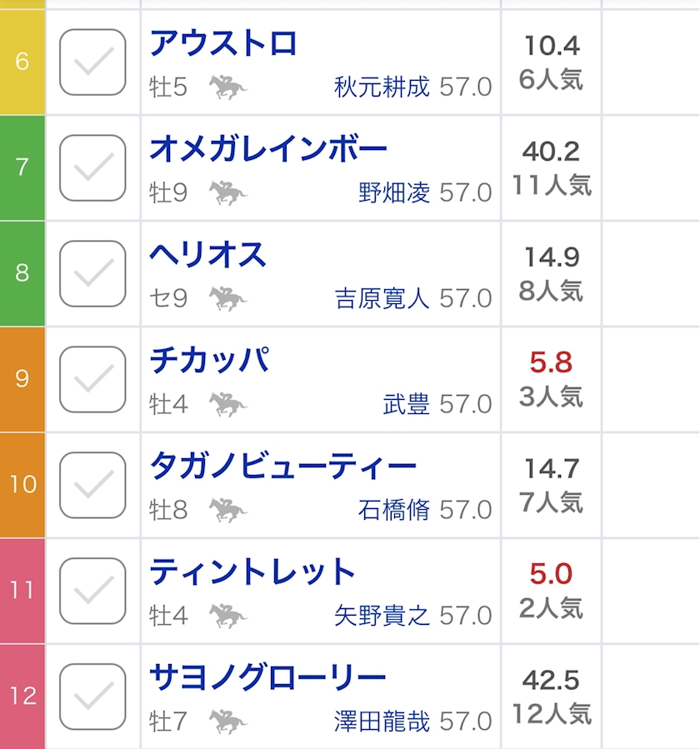Tick the オメガレインボー selection checkbox

tap(93, 167)
